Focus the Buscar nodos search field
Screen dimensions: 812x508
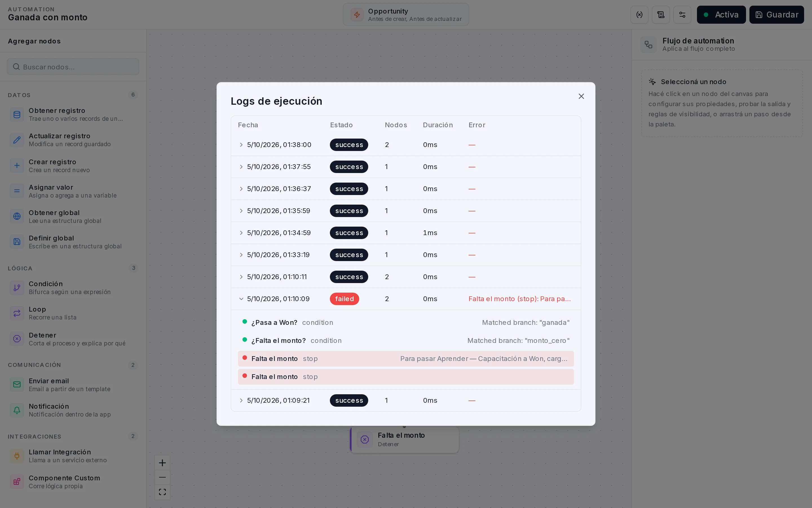click(73, 67)
